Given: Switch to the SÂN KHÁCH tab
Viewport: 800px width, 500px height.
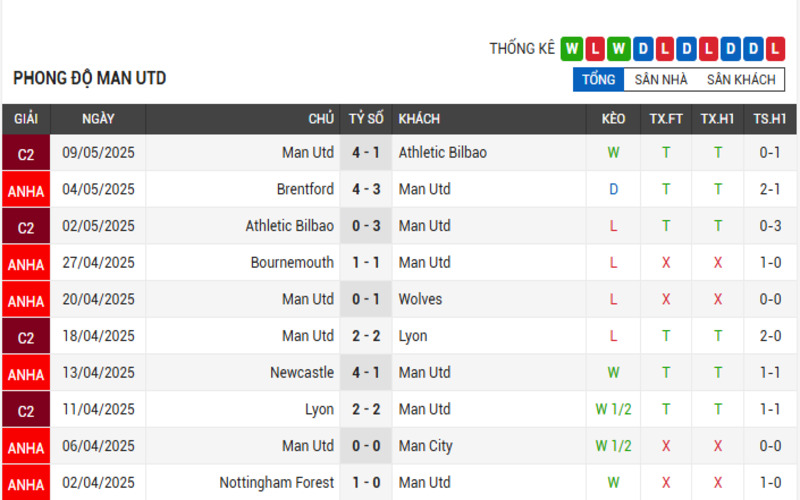Looking at the screenshot, I should (741, 80).
